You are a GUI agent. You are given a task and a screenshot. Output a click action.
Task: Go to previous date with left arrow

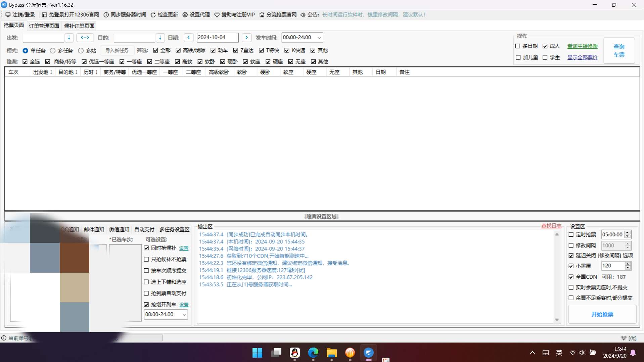[x=189, y=37]
